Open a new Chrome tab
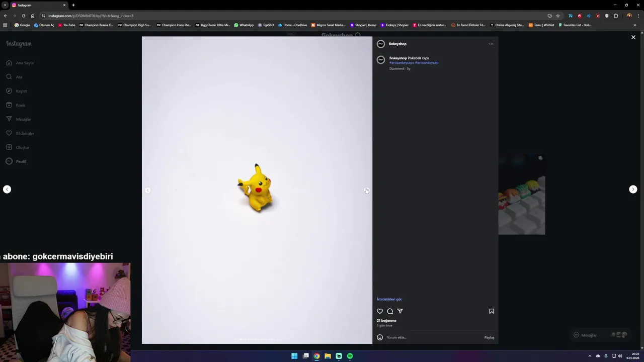The height and width of the screenshot is (362, 644). point(73,5)
